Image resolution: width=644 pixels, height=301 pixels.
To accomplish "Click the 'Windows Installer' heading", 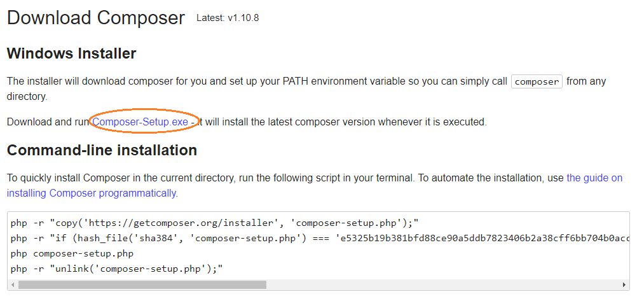I will click(71, 53).
